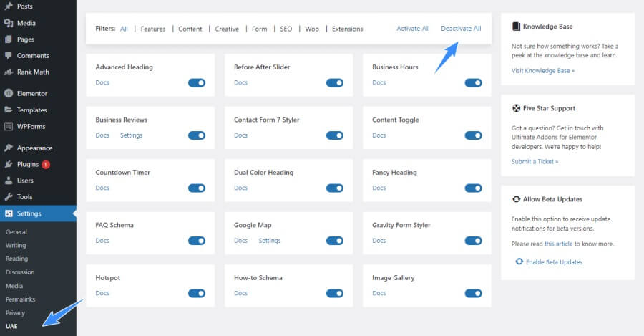Toggle the Business Reviews switch

click(x=197, y=135)
